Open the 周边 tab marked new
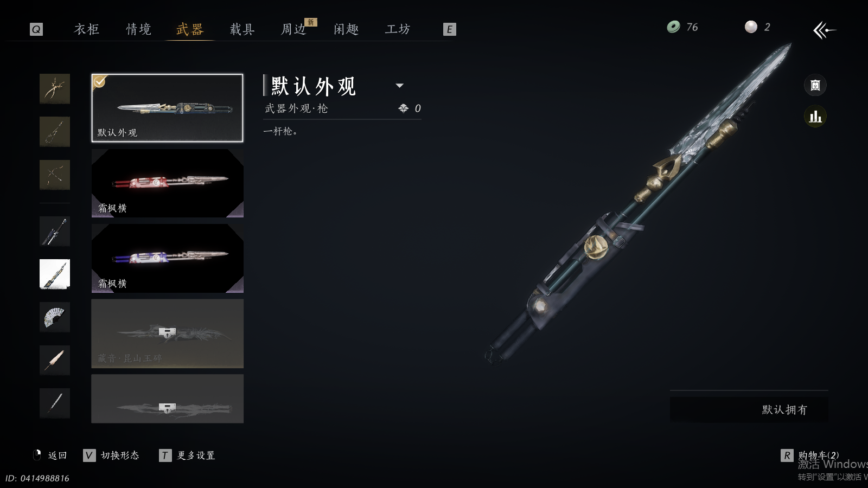 [x=293, y=29]
